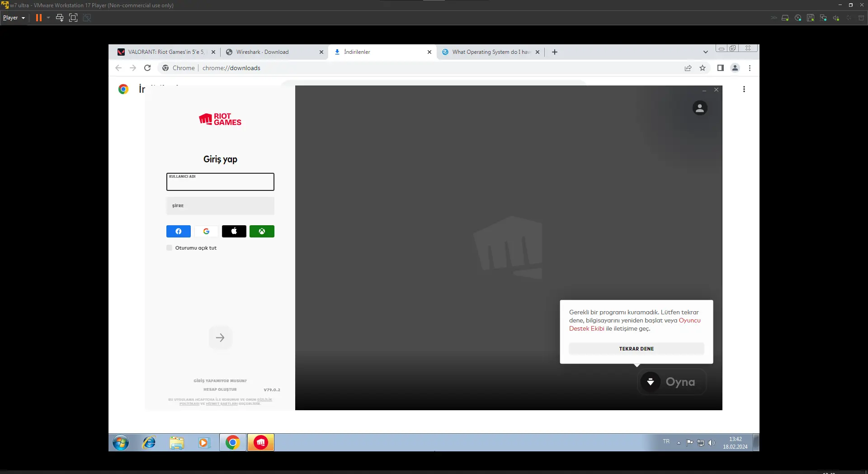The width and height of the screenshot is (868, 474).
Task: Open the Windows Start menu
Action: 121,442
